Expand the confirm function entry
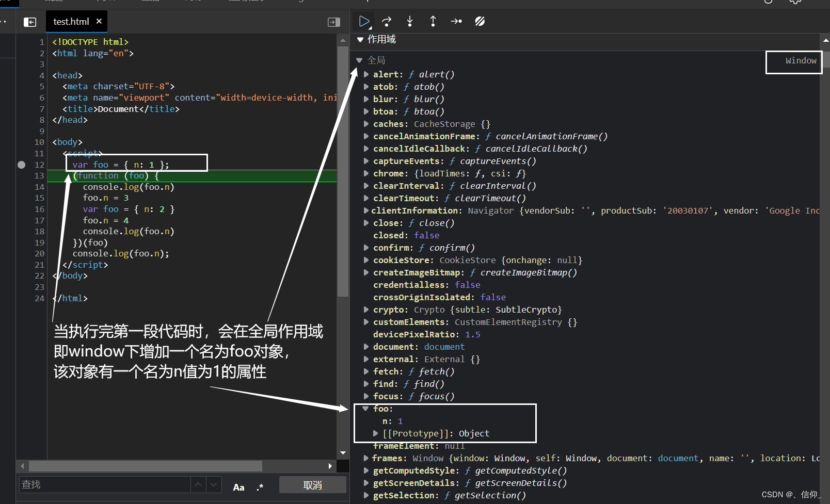This screenshot has width=830, height=504. (366, 248)
